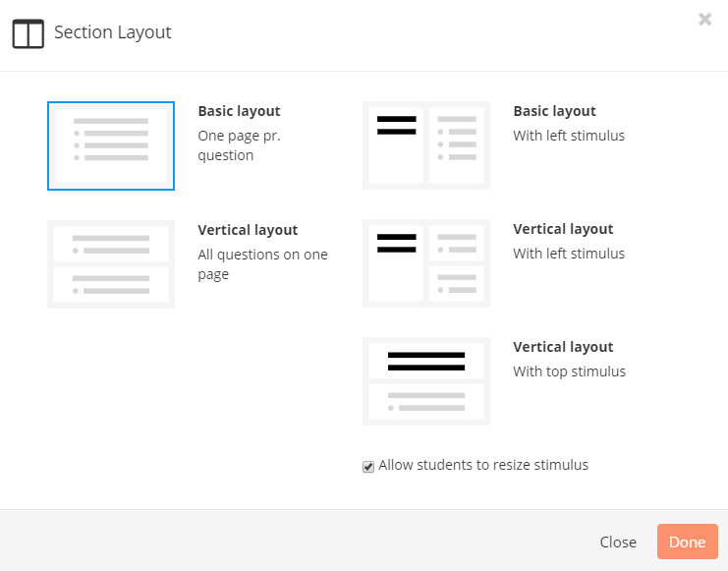The image size is (728, 571).
Task: Choose Vertical layout all questions thumbnail
Action: coord(111,264)
